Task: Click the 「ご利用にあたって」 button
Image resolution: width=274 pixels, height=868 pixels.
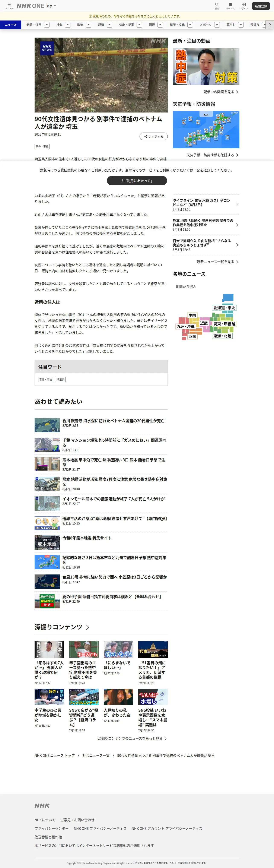Action: point(137,181)
